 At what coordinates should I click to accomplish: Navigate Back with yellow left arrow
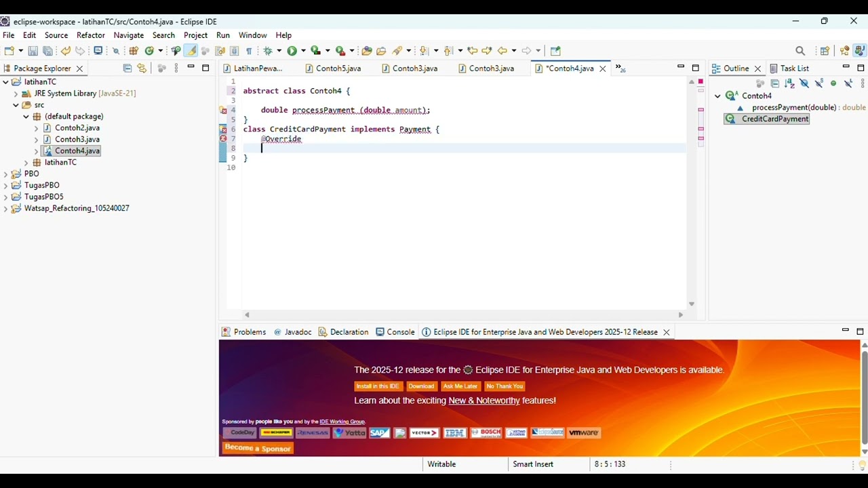pyautogui.click(x=502, y=51)
